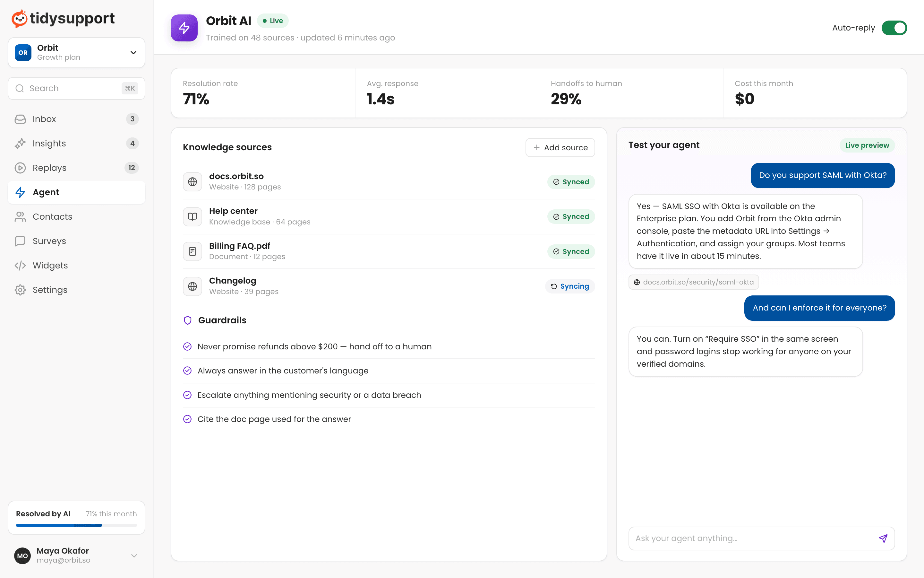The width and height of the screenshot is (924, 578).
Task: Toggle the customer's language guardrail check
Action: point(187,371)
